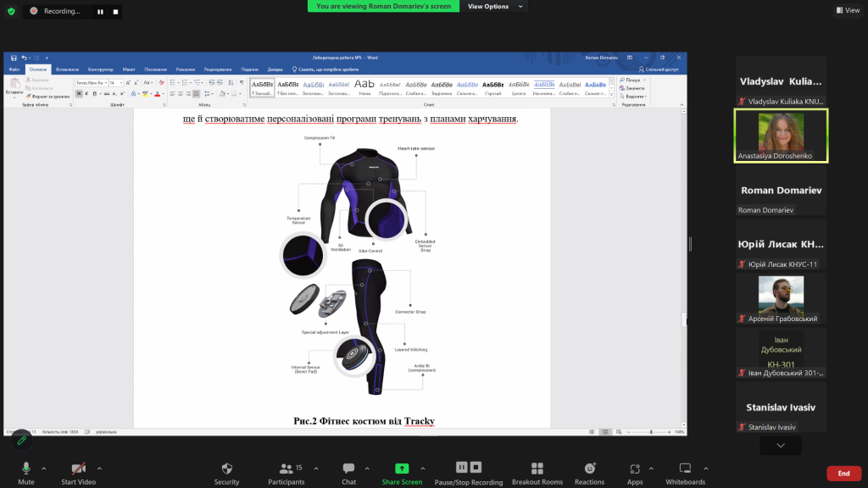This screenshot has width=868, height=488.
Task: Pause the Zoom recording indicator
Action: click(100, 12)
